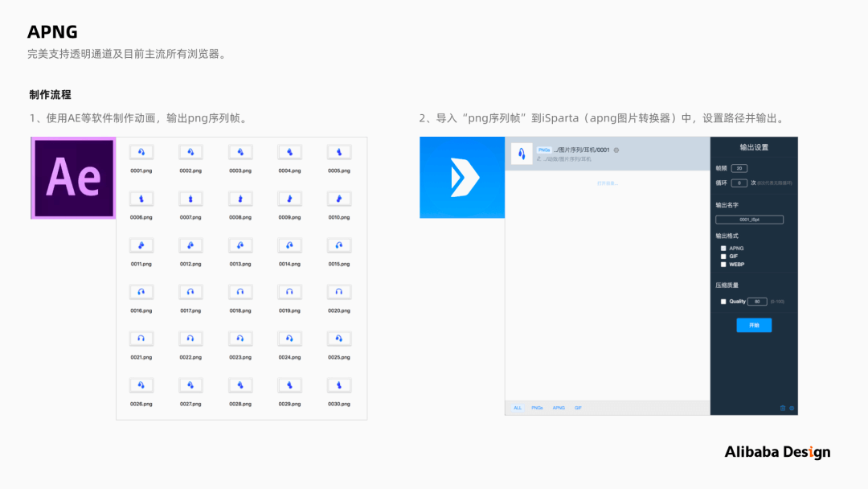Image resolution: width=868 pixels, height=489 pixels.
Task: Select the 0001.png file icon
Action: tap(141, 152)
